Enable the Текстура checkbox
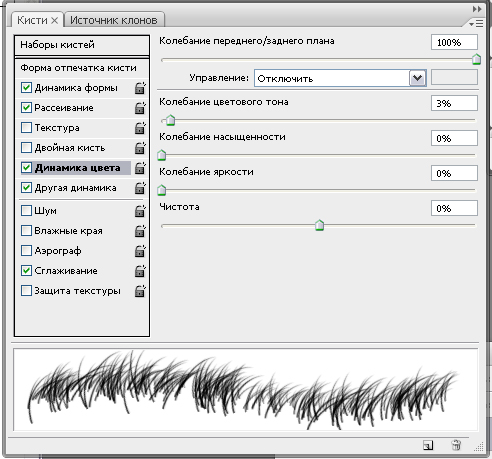 point(26,128)
